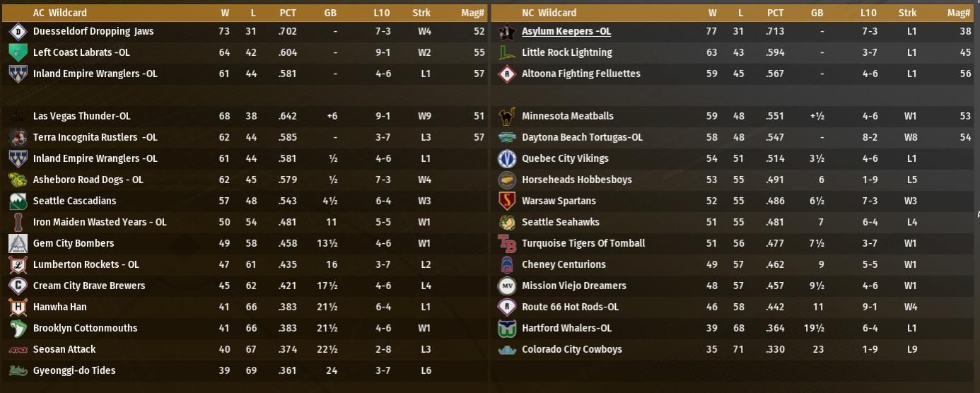Click the Quebec City Vikings logo
The width and height of the screenshot is (980, 393).
(506, 159)
